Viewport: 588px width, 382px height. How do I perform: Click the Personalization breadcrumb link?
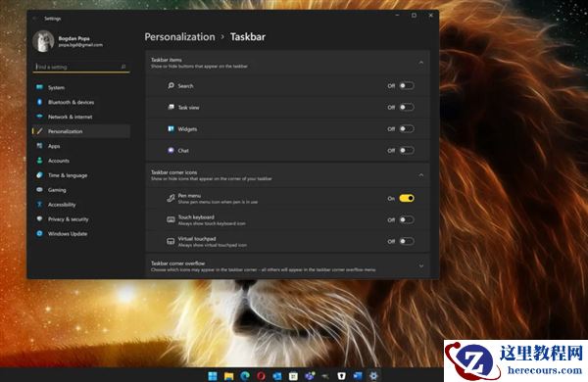tap(179, 37)
